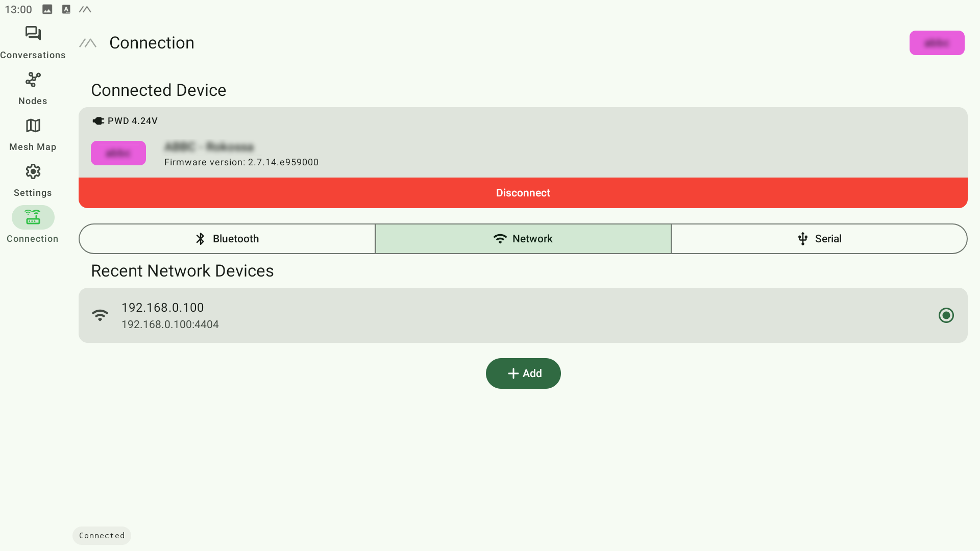Open the Conversations chat icon
The image size is (980, 551).
tap(33, 34)
